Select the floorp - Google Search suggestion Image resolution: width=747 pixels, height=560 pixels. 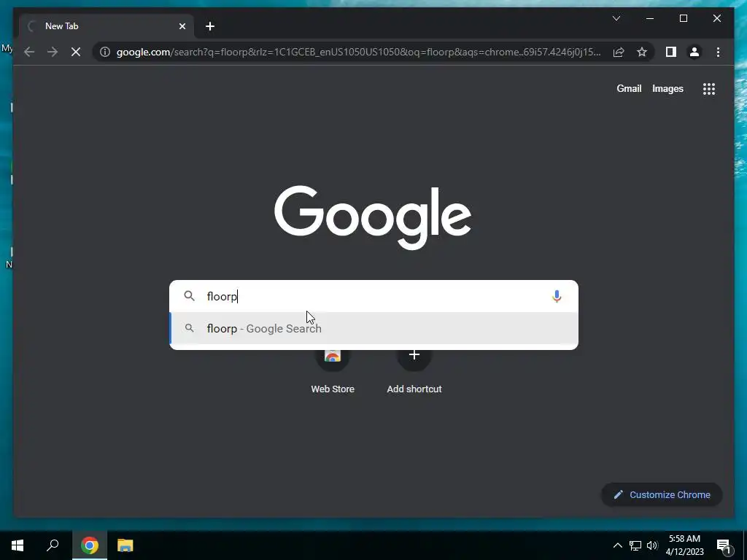[x=373, y=328]
